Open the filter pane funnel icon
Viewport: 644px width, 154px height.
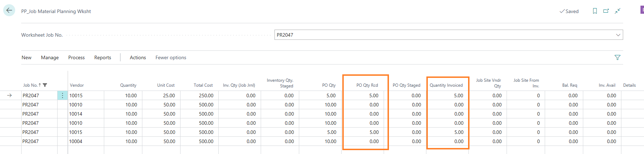(x=617, y=57)
